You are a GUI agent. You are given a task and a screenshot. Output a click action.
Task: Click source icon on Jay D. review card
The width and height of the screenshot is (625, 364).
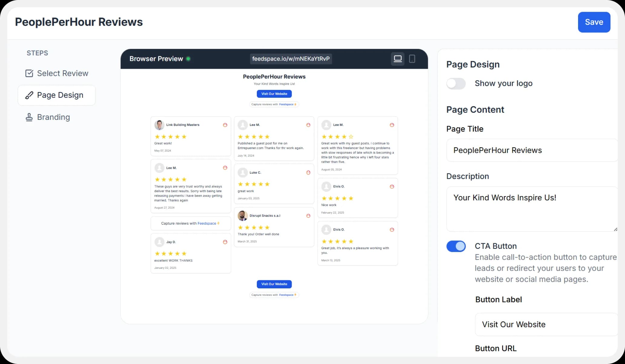(x=225, y=242)
